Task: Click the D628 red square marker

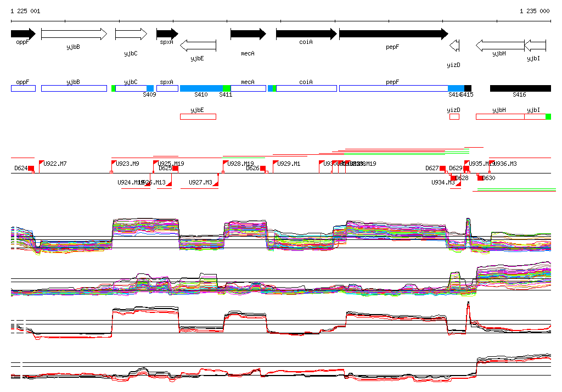Action: coord(453,178)
